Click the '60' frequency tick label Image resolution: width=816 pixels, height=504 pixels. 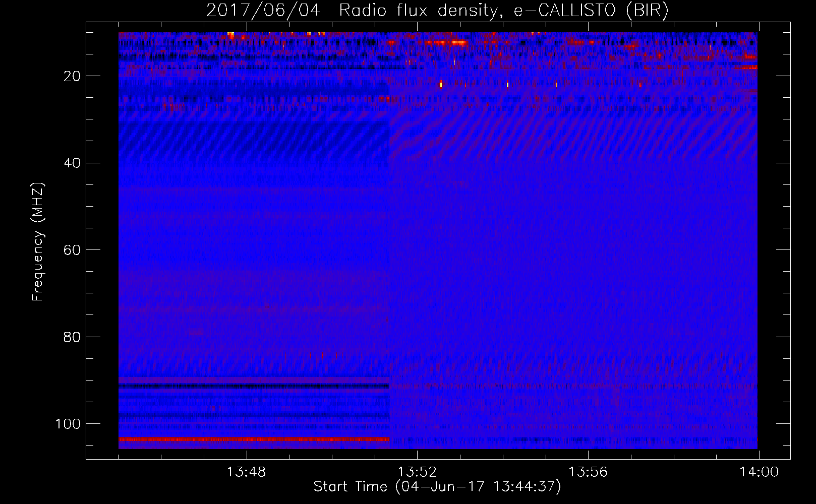[72, 250]
